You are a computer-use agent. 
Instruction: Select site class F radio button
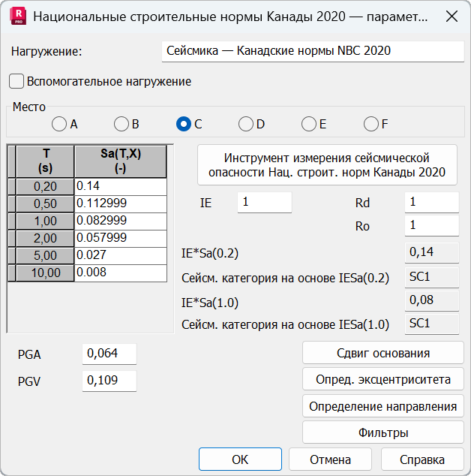[x=371, y=124]
